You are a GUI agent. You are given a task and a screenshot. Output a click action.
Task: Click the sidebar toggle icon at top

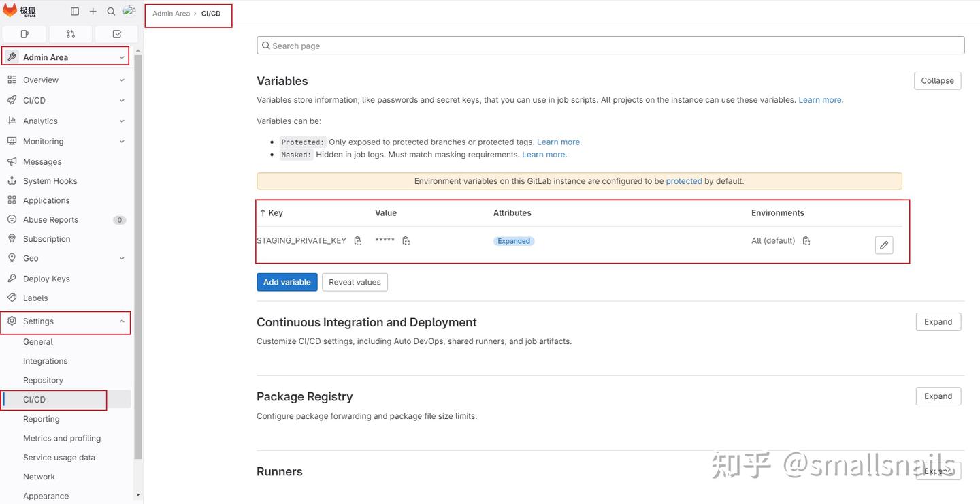point(75,12)
